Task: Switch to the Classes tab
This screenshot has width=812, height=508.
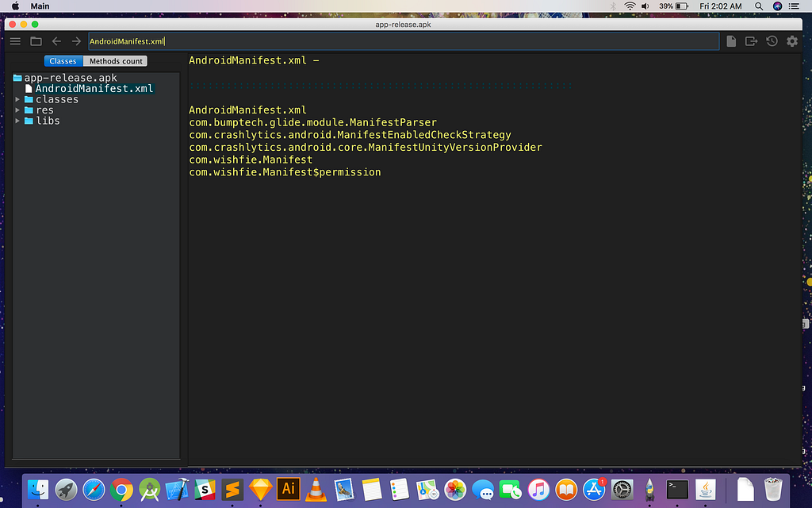Action: pos(63,61)
